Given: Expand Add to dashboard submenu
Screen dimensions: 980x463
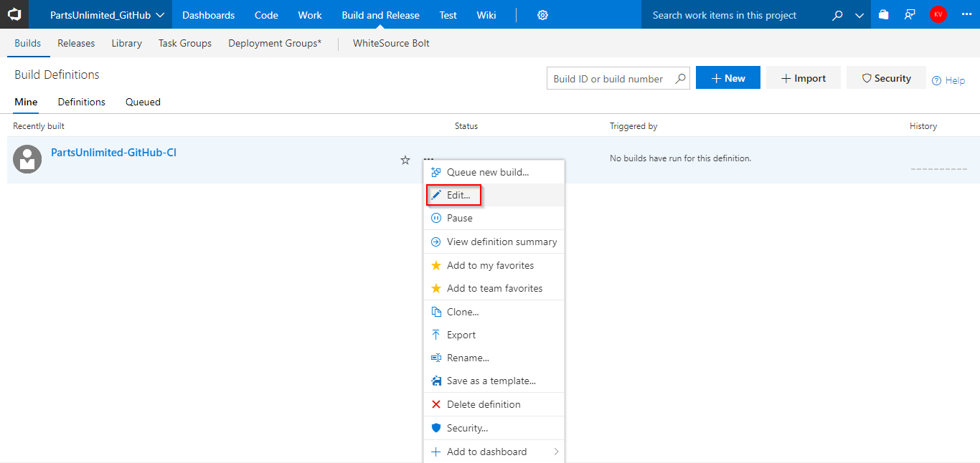Looking at the screenshot, I should (494, 452).
